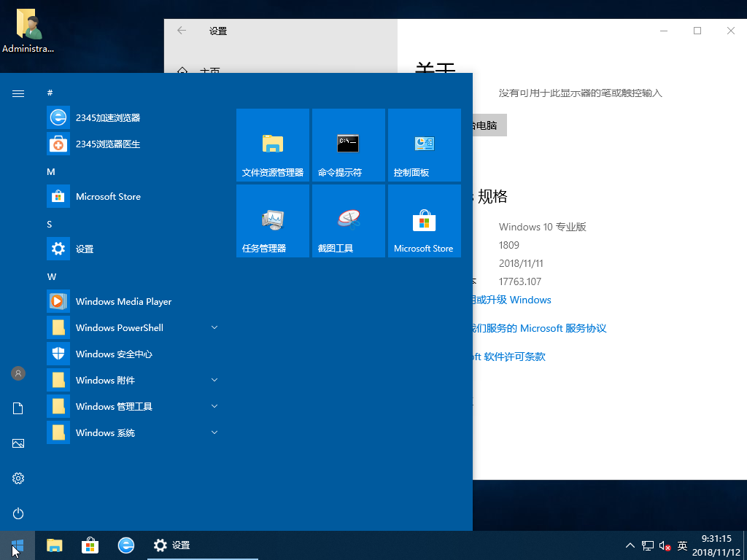Click the OS build 17763.107
The width and height of the screenshot is (747, 560).
coord(519,281)
